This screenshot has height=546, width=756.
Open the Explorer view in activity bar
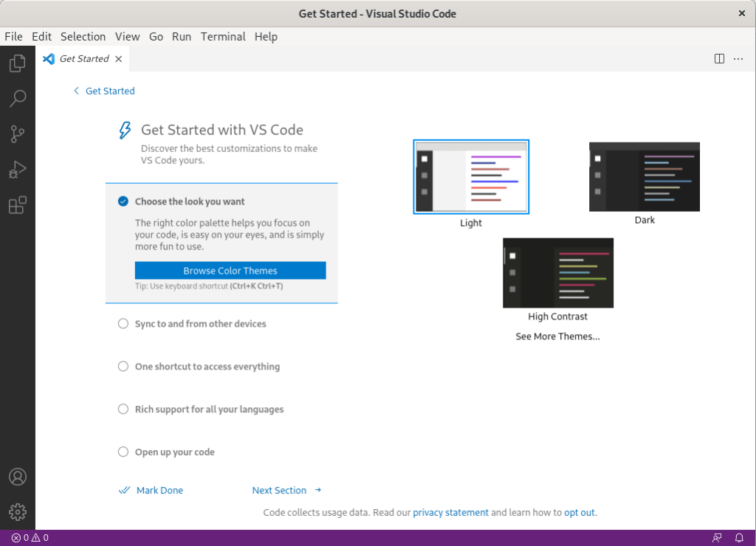coord(17,63)
